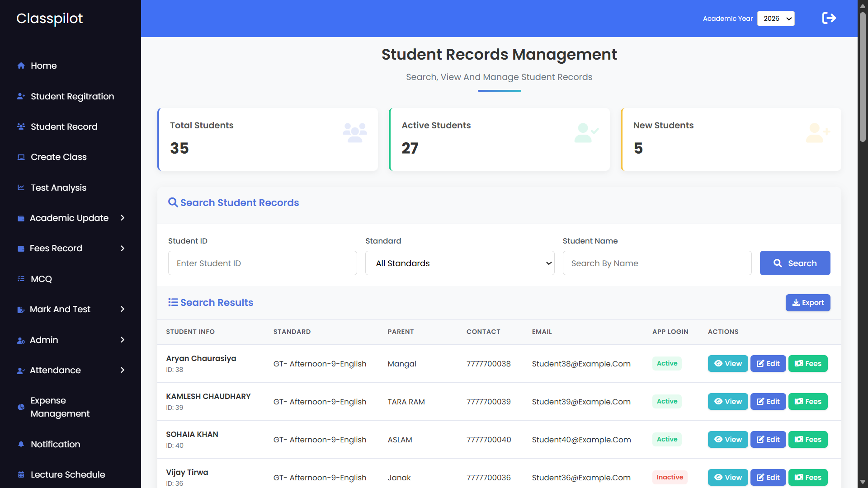Expand the Attendance submenu chevron
The height and width of the screenshot is (488, 868).
(123, 370)
